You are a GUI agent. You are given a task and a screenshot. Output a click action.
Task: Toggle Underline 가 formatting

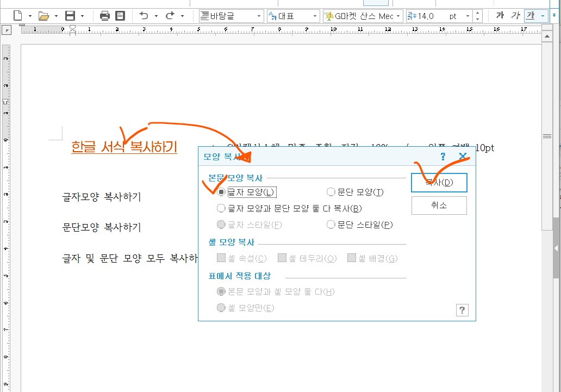tap(531, 16)
